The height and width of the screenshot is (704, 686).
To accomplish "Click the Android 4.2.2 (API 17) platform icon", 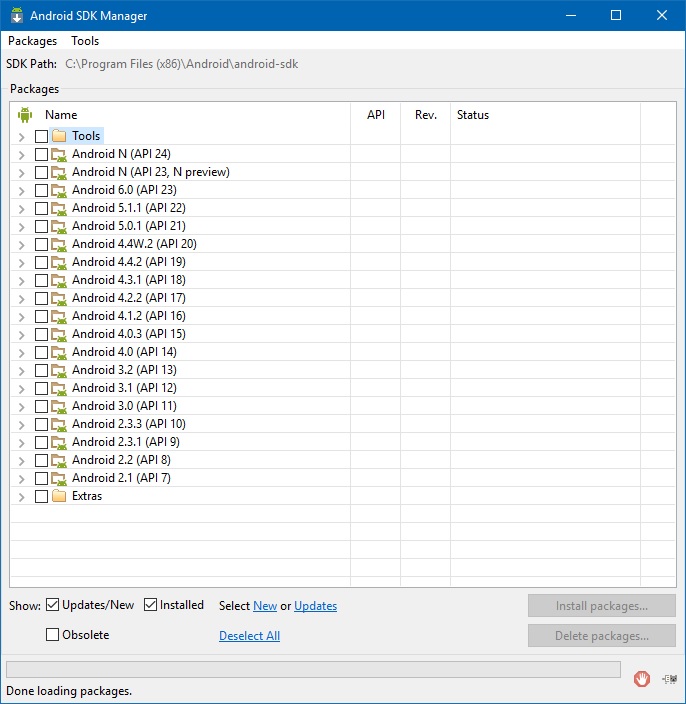I will (x=59, y=298).
